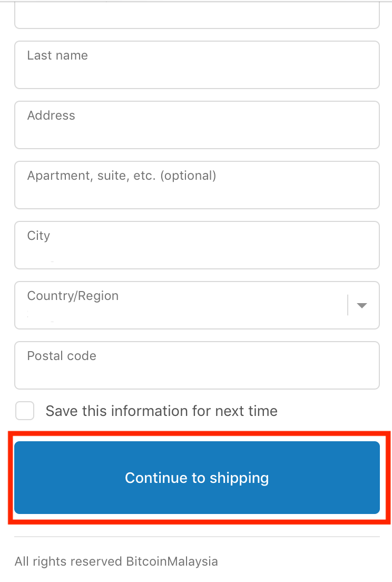Check the save information checkbox
Screen dimensions: 392x582
(25, 411)
